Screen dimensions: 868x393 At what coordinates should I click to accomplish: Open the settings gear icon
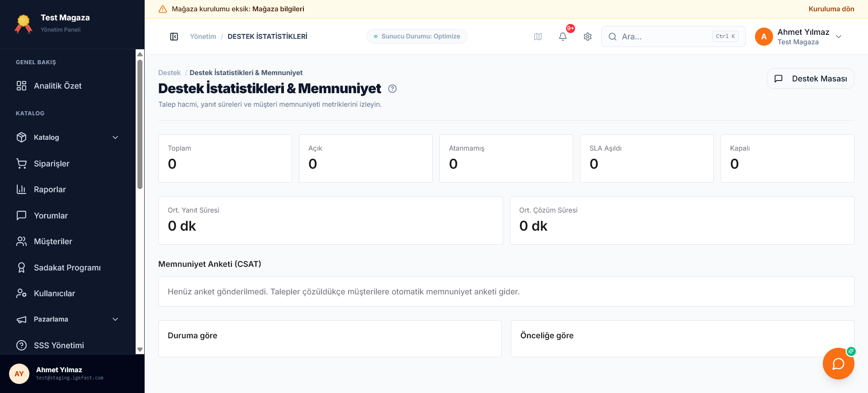(588, 37)
